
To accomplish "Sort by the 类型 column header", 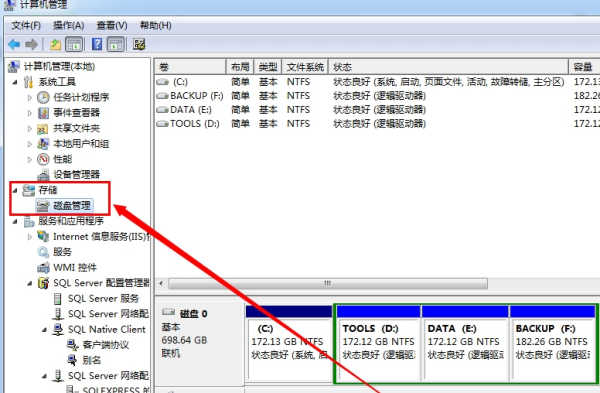I will [x=268, y=67].
